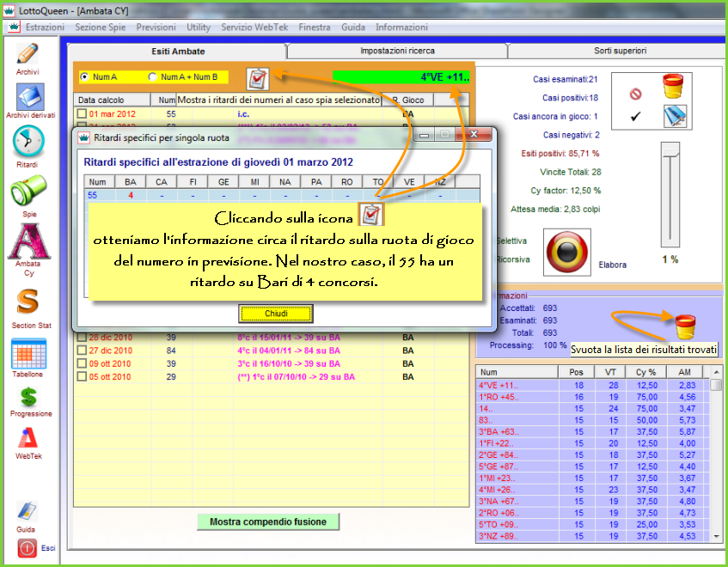Click the red Esci exit icon
Viewport: 728px width, 567px height.
tap(27, 548)
